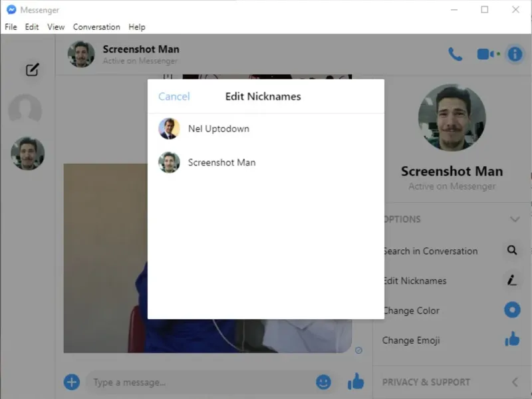Screen dimensions: 532x399
Task: Click Screenshot Man name in chat header
Action: click(141, 49)
